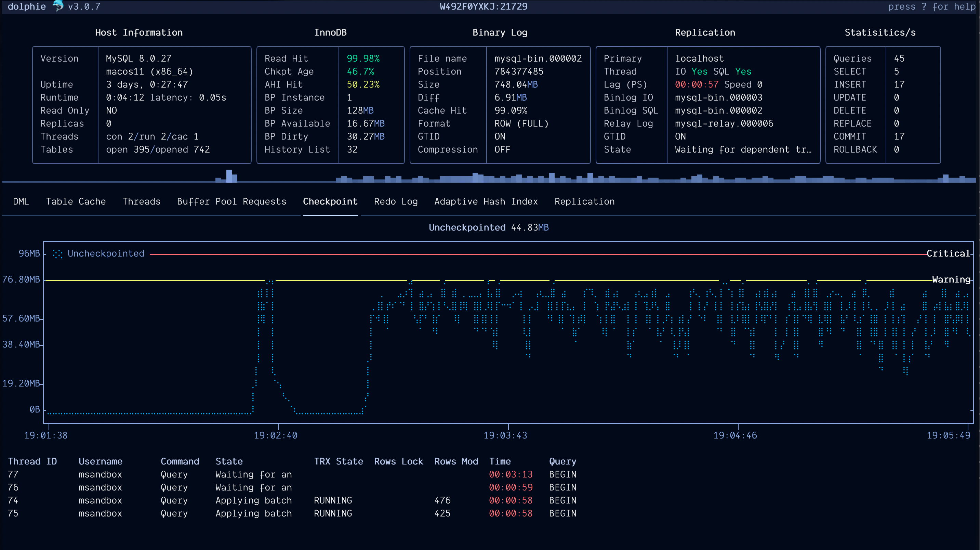This screenshot has height=550, width=980.
Task: Click the Binary Log Position value 784377485
Action: pos(519,71)
